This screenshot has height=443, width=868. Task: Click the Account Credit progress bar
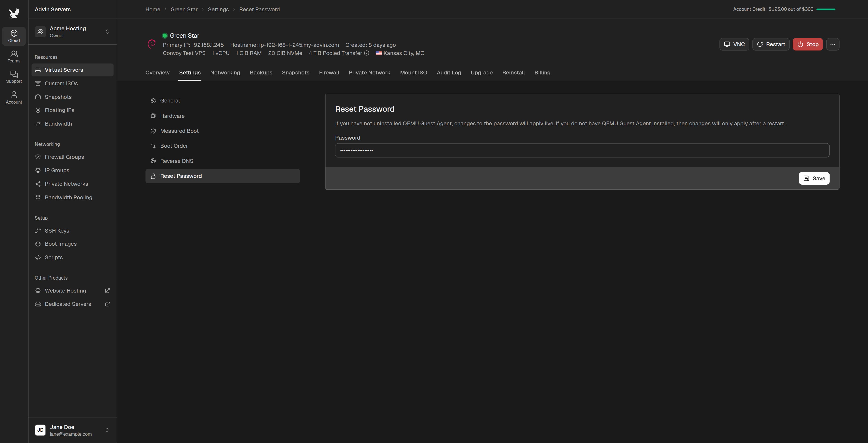tap(826, 9)
